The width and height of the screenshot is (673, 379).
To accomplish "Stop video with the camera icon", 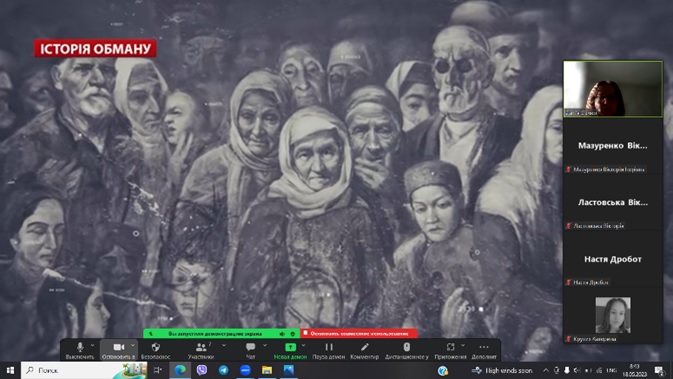I will tap(118, 350).
